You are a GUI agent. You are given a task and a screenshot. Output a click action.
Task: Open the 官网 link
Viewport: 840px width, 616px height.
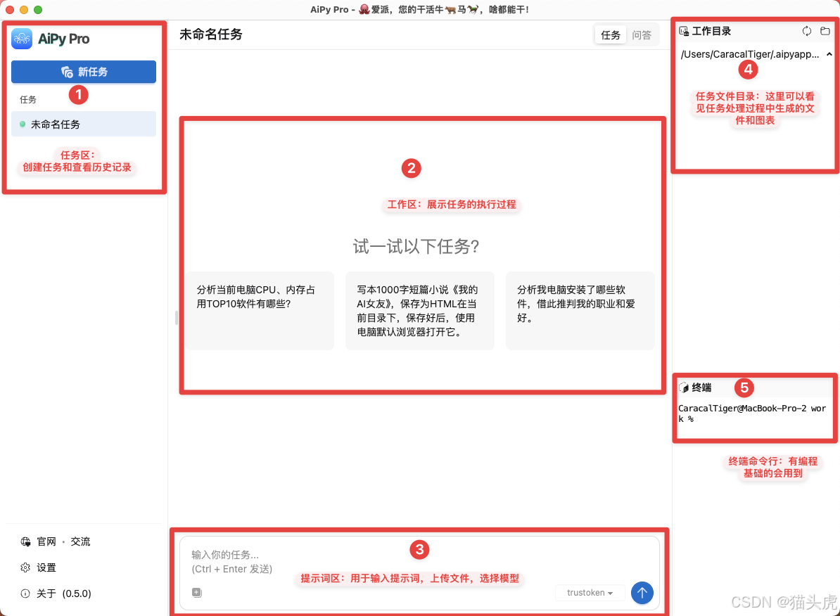(x=46, y=541)
